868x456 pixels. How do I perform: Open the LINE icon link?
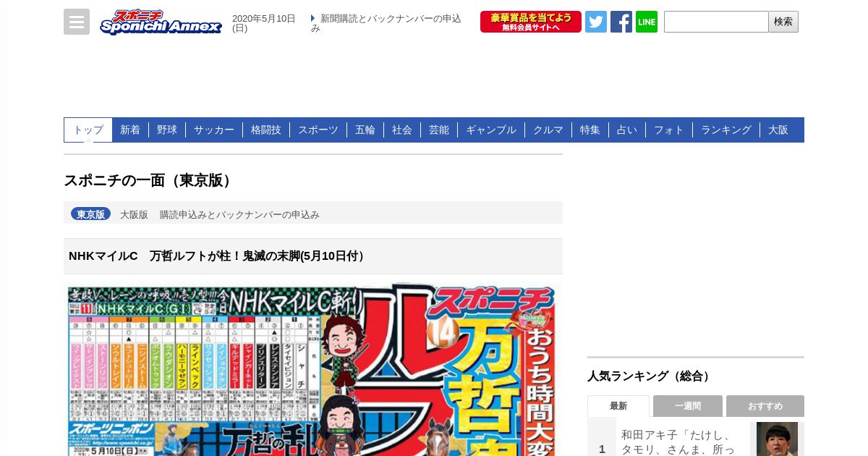point(647,22)
